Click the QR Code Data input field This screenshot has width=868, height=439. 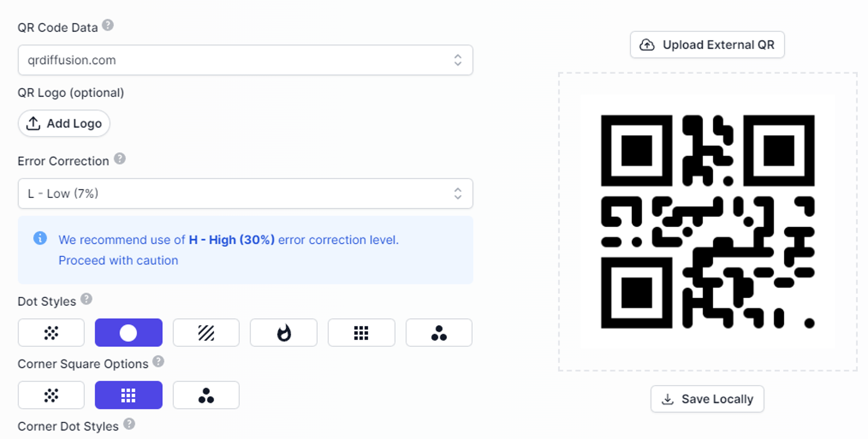(x=245, y=60)
